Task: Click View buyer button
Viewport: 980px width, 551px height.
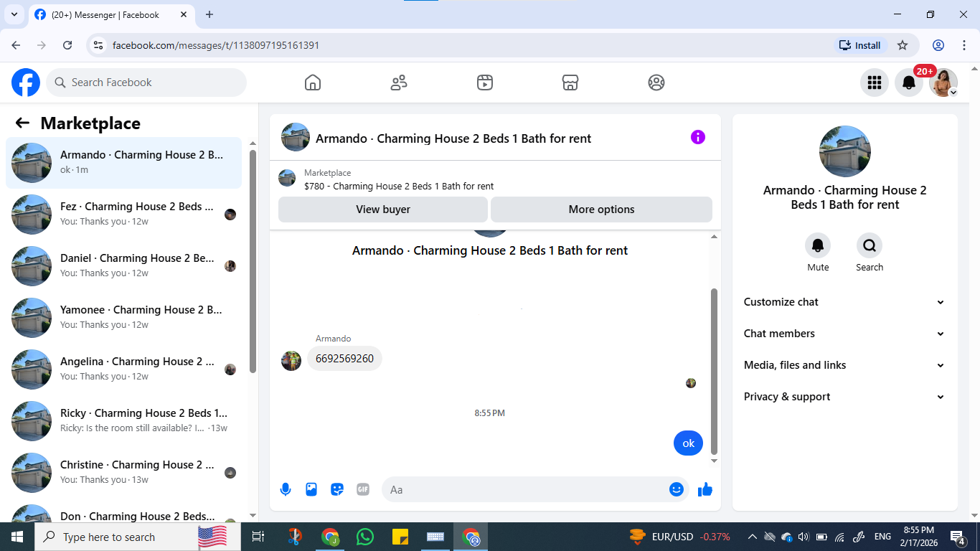Action: point(383,209)
